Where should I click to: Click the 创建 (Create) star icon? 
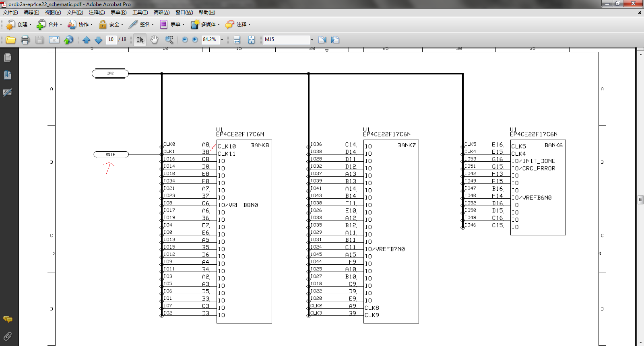[x=10, y=25]
